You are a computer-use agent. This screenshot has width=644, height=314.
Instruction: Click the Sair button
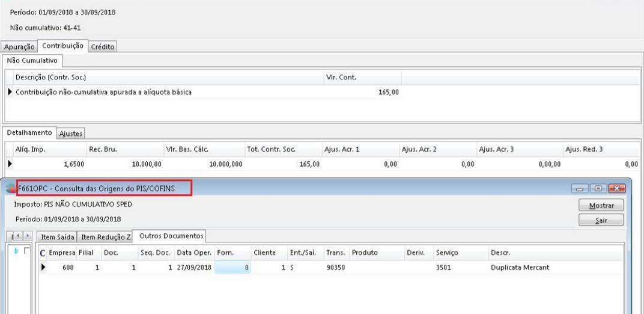tap(601, 221)
